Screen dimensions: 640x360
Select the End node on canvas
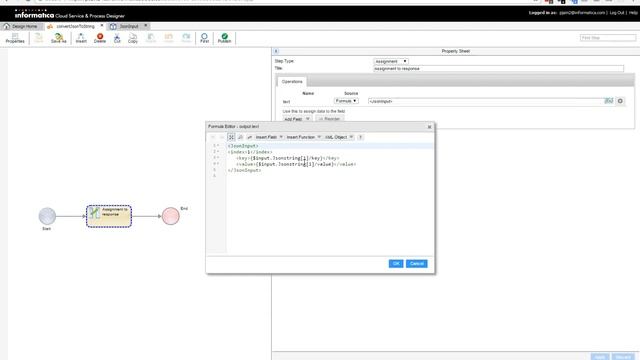[x=171, y=216]
